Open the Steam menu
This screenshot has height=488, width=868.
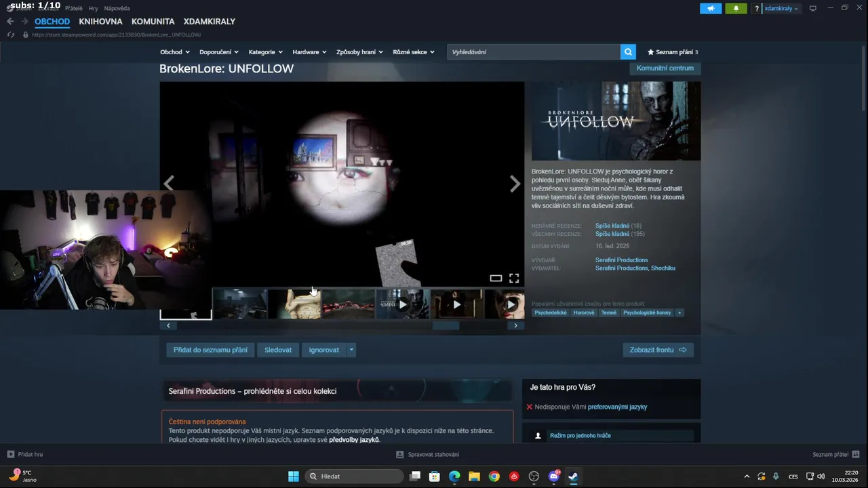(24, 8)
